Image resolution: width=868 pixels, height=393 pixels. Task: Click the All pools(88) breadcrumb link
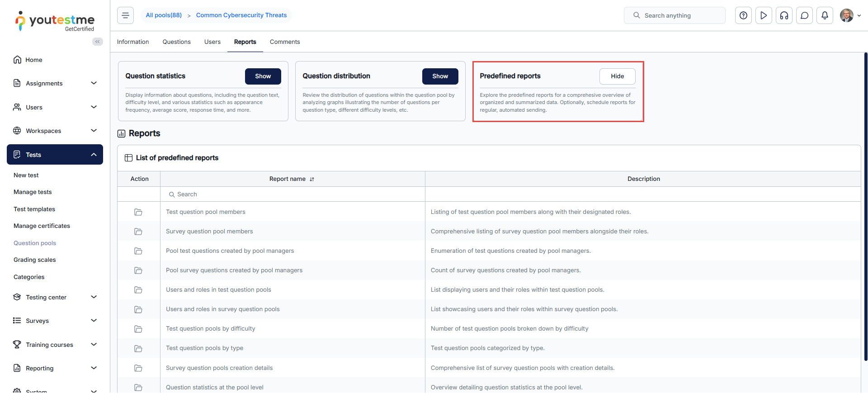point(164,15)
